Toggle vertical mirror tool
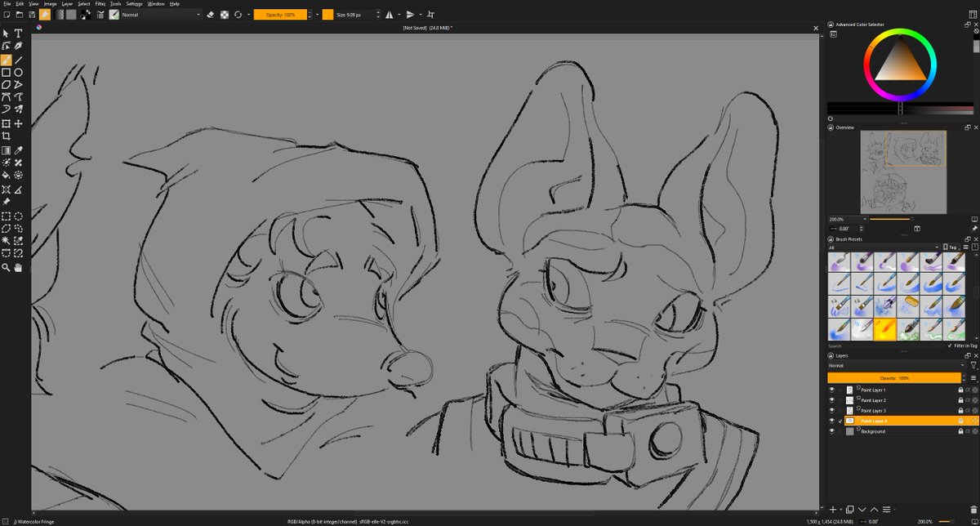 click(411, 15)
